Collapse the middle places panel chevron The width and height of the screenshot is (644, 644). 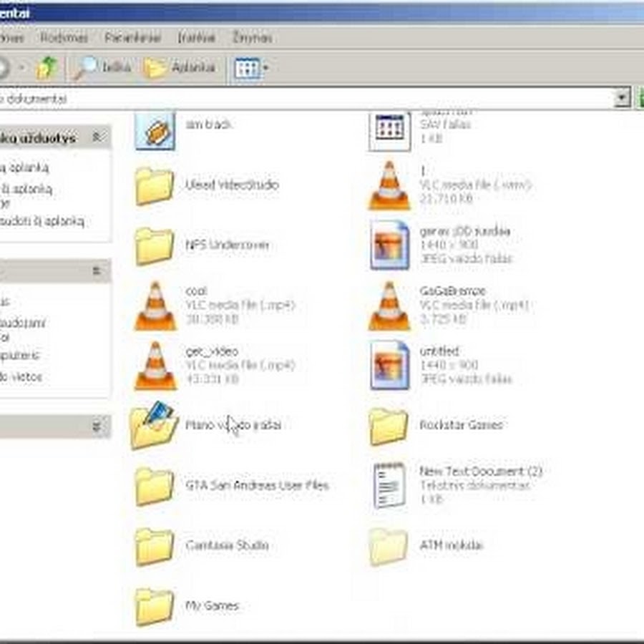click(97, 270)
